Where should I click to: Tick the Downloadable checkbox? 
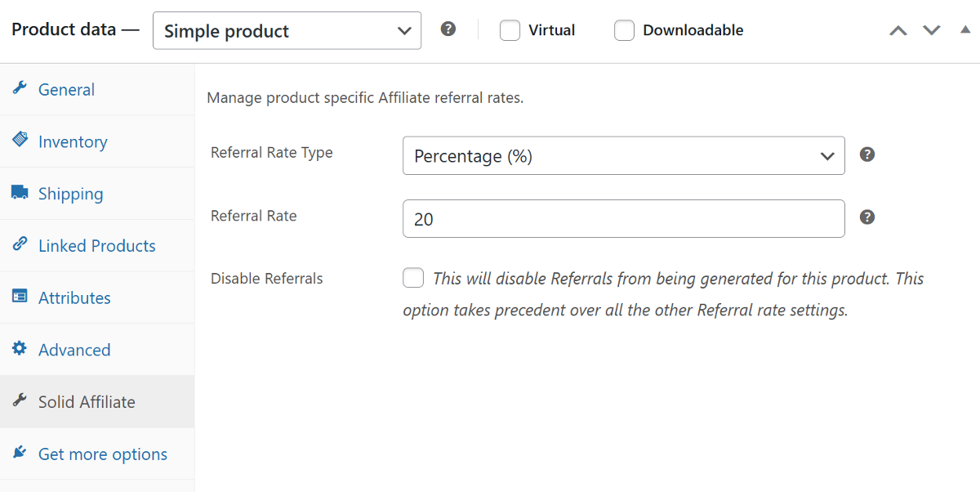coord(624,30)
